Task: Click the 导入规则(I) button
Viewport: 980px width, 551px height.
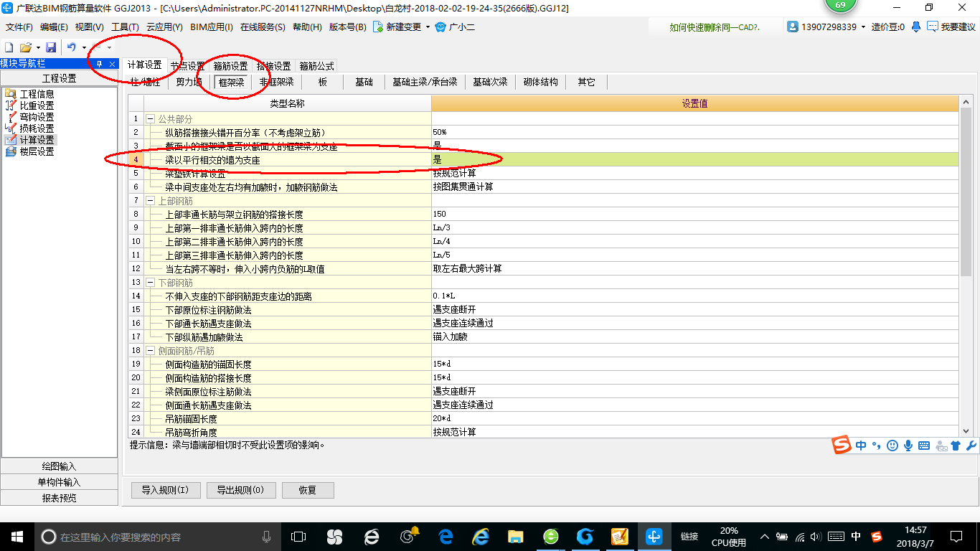Action: coord(165,490)
